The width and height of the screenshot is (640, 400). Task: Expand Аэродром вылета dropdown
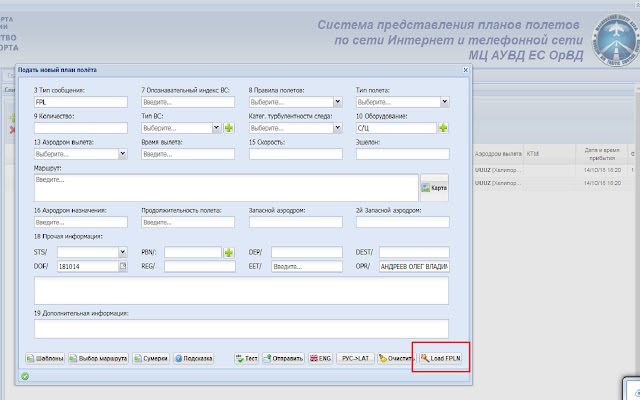coord(122,154)
